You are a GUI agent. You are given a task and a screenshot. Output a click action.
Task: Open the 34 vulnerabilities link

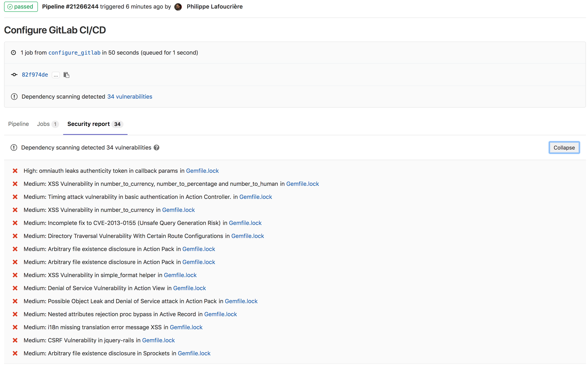pyautogui.click(x=130, y=97)
